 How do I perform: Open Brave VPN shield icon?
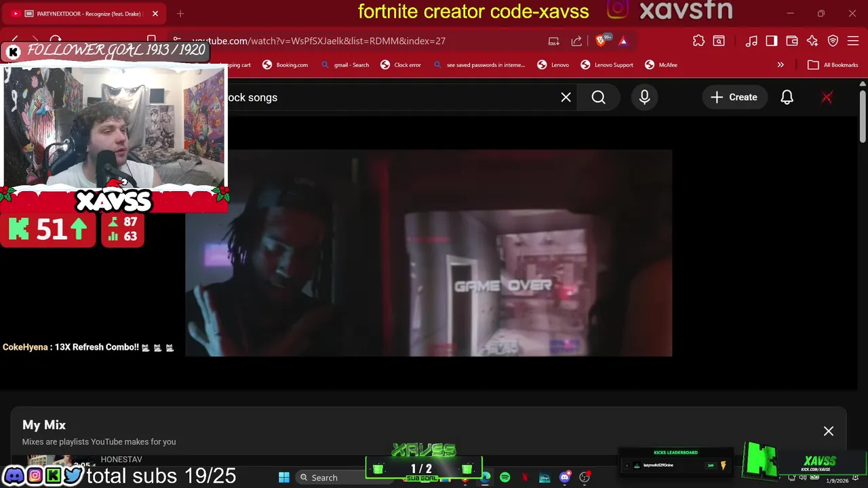[833, 41]
